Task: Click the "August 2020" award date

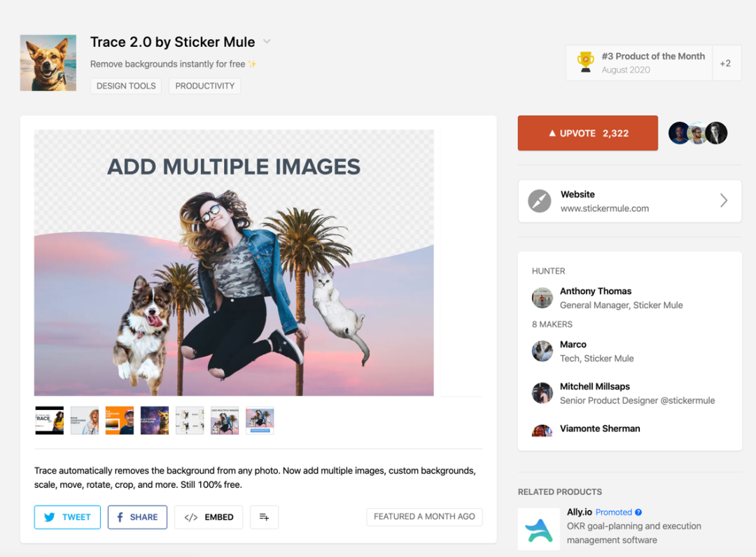Action: (x=626, y=70)
